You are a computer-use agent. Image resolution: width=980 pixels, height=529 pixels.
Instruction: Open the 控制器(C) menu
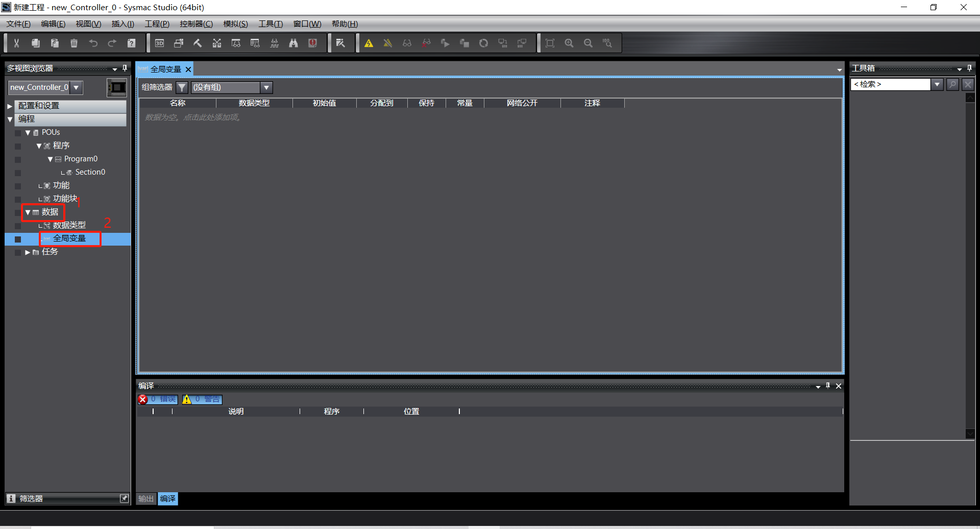click(x=196, y=24)
